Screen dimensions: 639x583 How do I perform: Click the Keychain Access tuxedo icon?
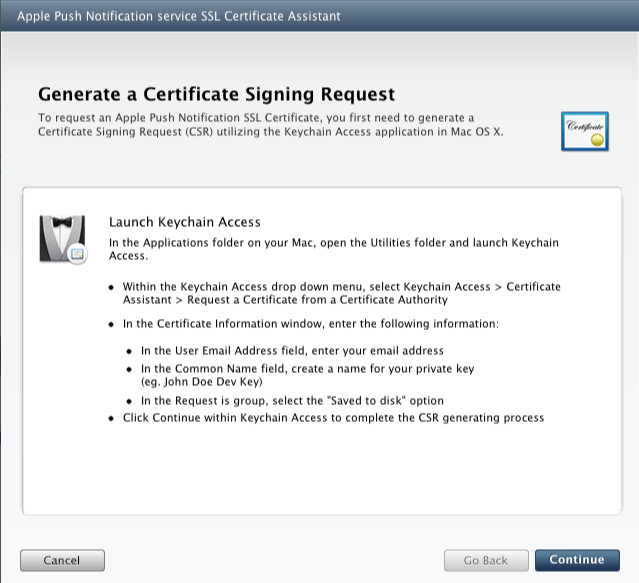click(64, 238)
